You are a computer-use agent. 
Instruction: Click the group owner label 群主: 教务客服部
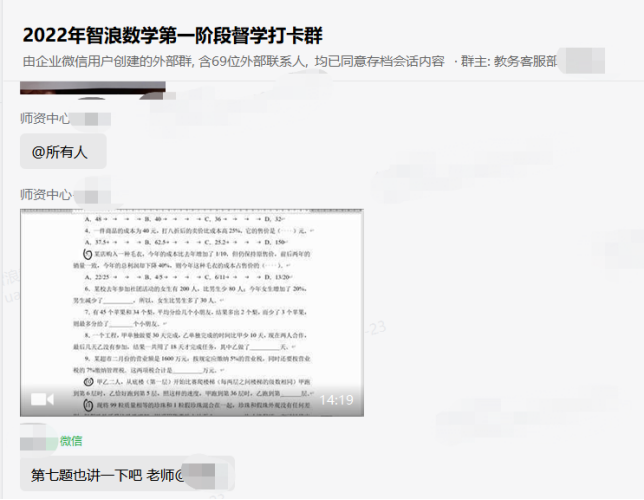(x=508, y=61)
